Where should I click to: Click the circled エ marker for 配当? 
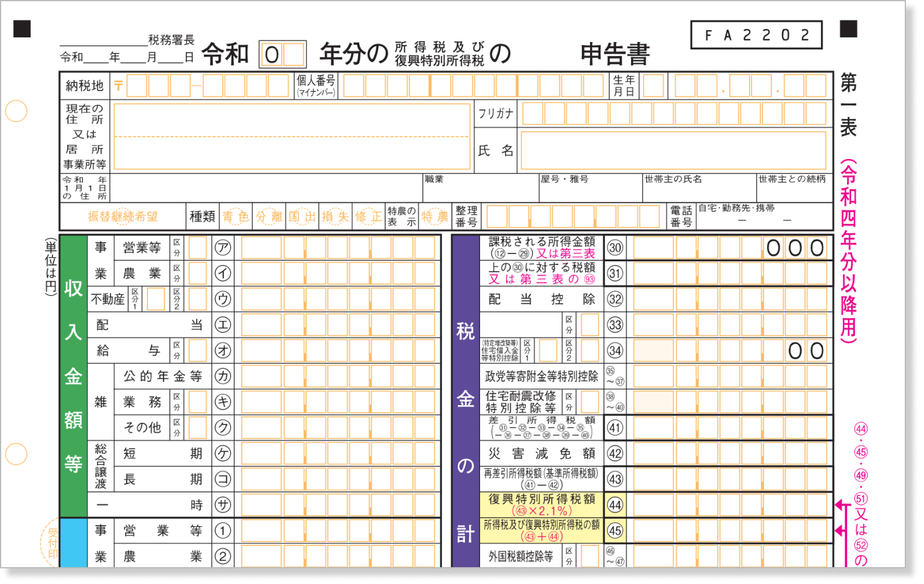pos(223,325)
